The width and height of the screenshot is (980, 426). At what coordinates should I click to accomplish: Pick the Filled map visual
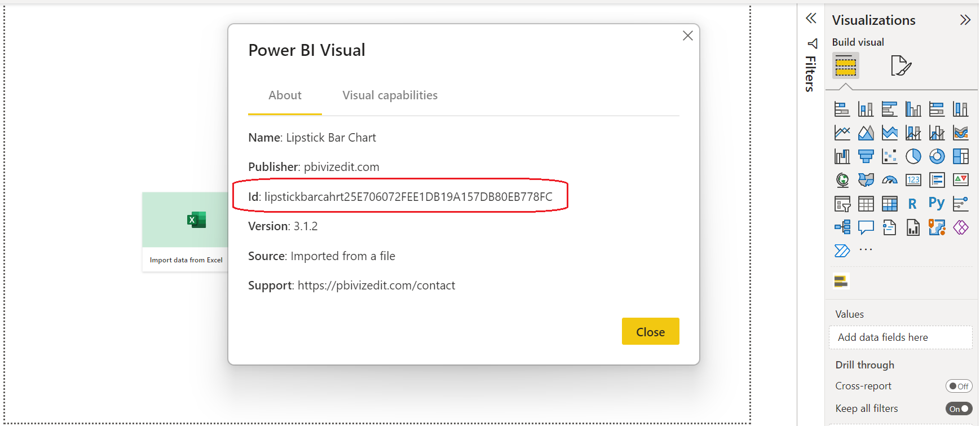coord(866,180)
